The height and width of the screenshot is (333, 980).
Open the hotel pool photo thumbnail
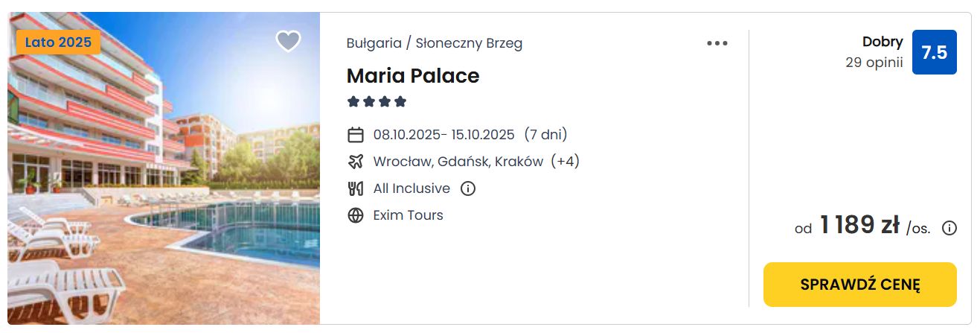click(x=164, y=168)
